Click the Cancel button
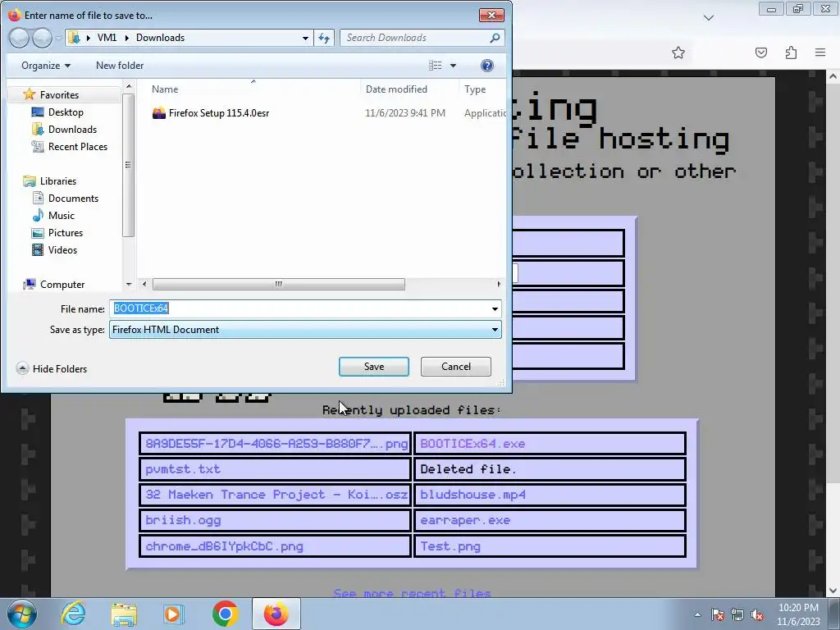 pyautogui.click(x=456, y=367)
